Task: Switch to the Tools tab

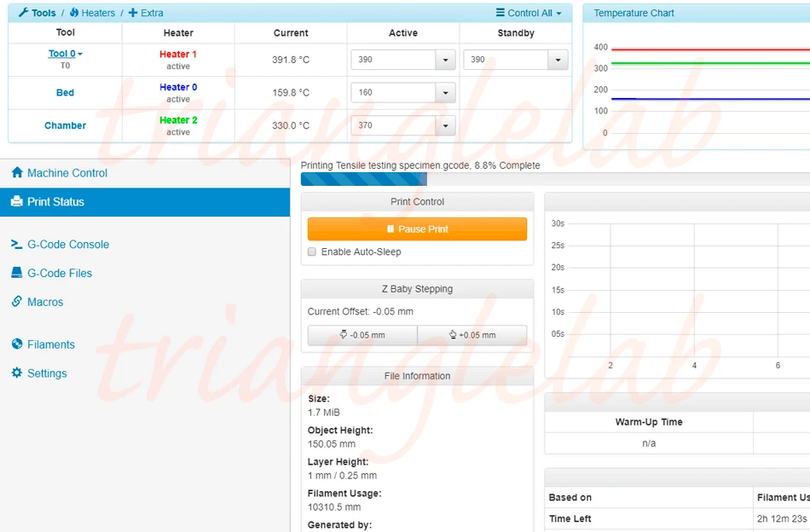Action: point(38,13)
